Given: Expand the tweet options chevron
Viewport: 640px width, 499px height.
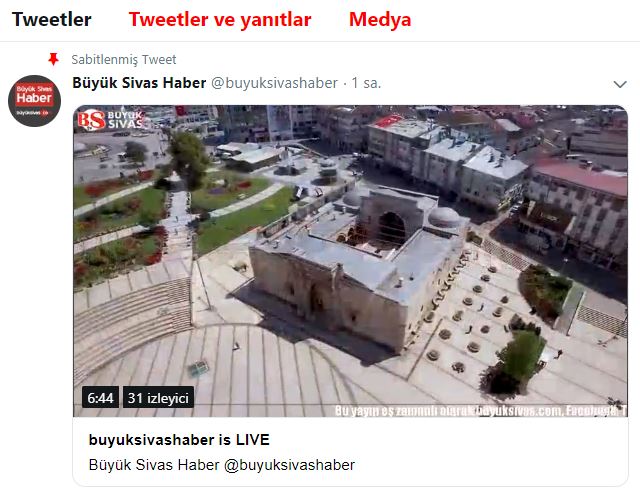Looking at the screenshot, I should click(x=620, y=84).
